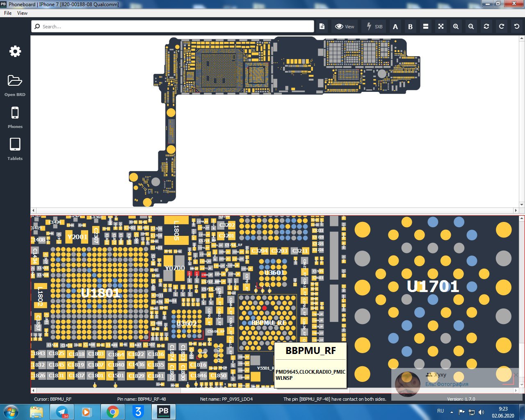
Task: Click capacitor C1816
Action: pos(198,365)
